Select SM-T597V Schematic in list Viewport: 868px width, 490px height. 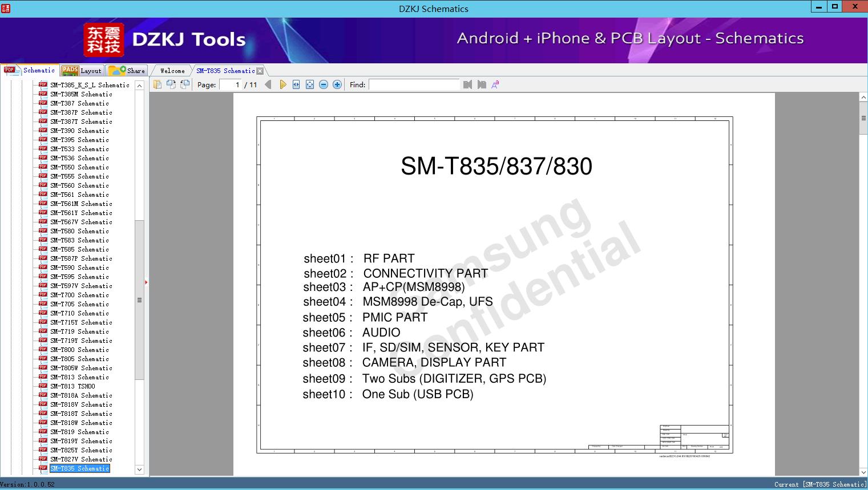[x=81, y=286]
